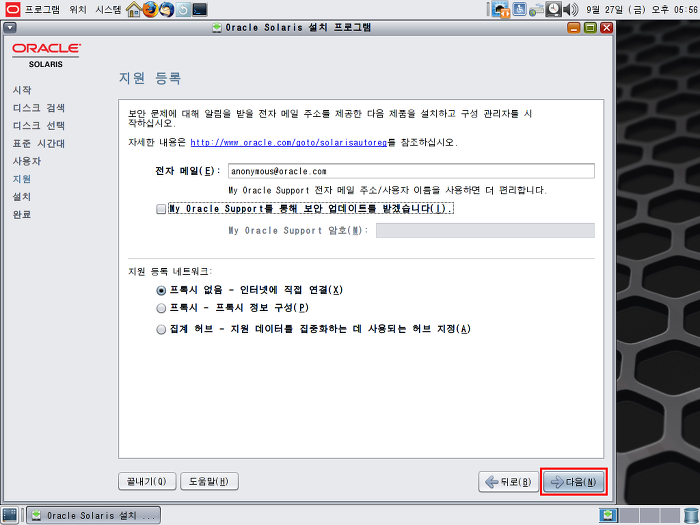Click the 디스크 검색 step in the sidebar
700x525 pixels.
[x=39, y=108]
